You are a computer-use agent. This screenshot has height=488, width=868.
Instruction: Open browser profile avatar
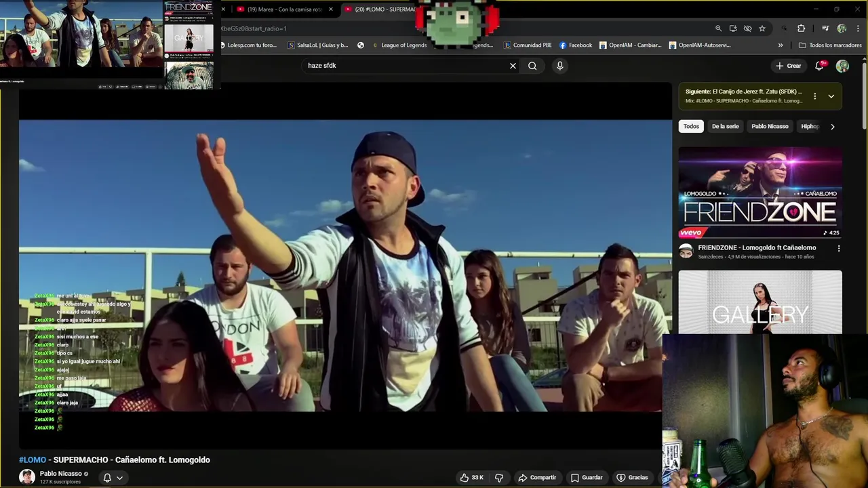(x=842, y=28)
